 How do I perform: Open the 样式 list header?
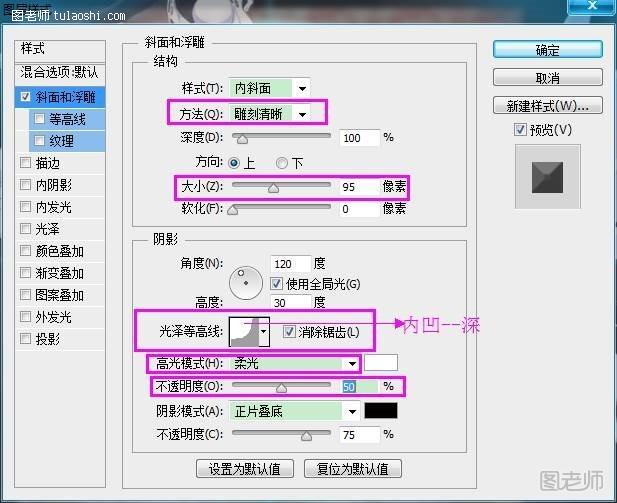click(60, 50)
